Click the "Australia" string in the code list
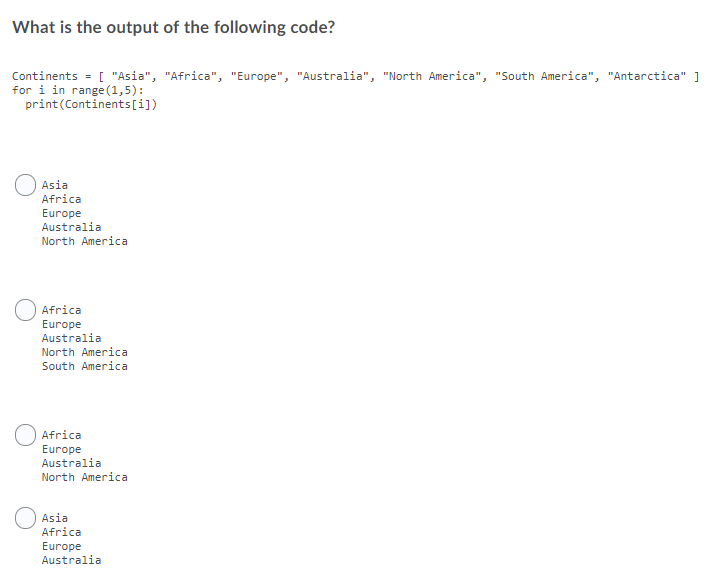 tap(333, 76)
